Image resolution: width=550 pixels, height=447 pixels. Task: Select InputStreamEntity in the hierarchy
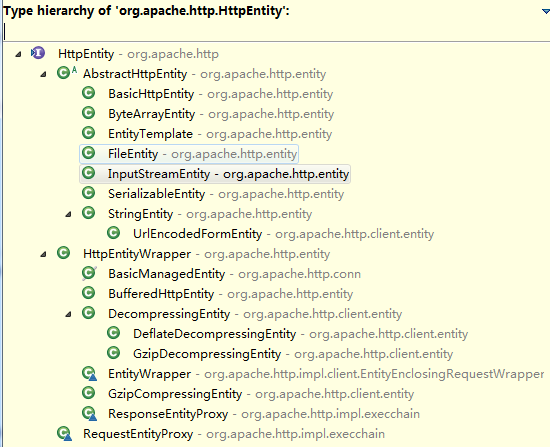(215, 174)
